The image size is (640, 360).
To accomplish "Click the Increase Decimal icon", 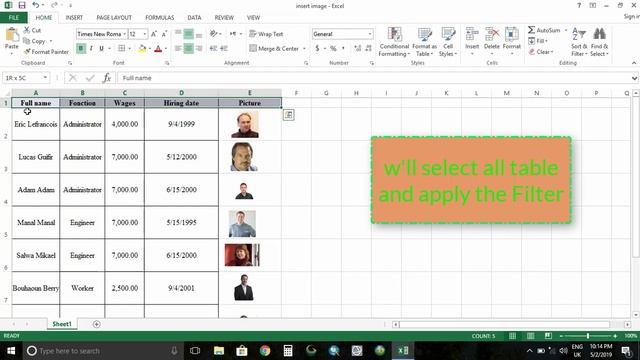I will click(x=358, y=49).
